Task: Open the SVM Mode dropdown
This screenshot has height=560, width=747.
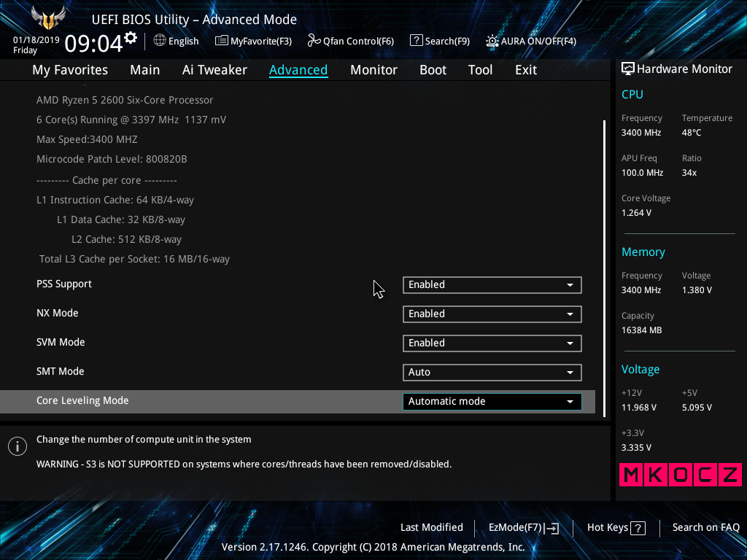Action: (x=492, y=343)
